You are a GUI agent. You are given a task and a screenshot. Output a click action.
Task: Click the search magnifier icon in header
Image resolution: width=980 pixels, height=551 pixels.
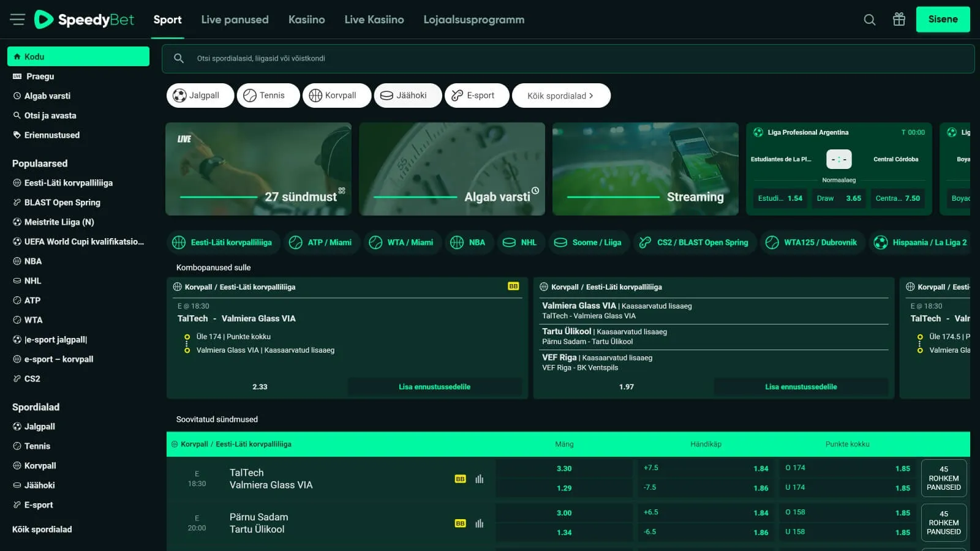click(x=869, y=20)
